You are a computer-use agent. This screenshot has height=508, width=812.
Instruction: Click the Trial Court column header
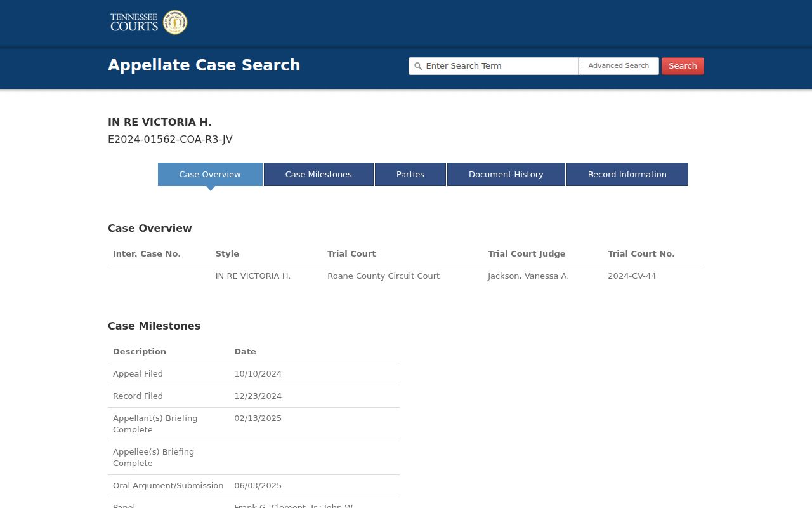click(351, 253)
